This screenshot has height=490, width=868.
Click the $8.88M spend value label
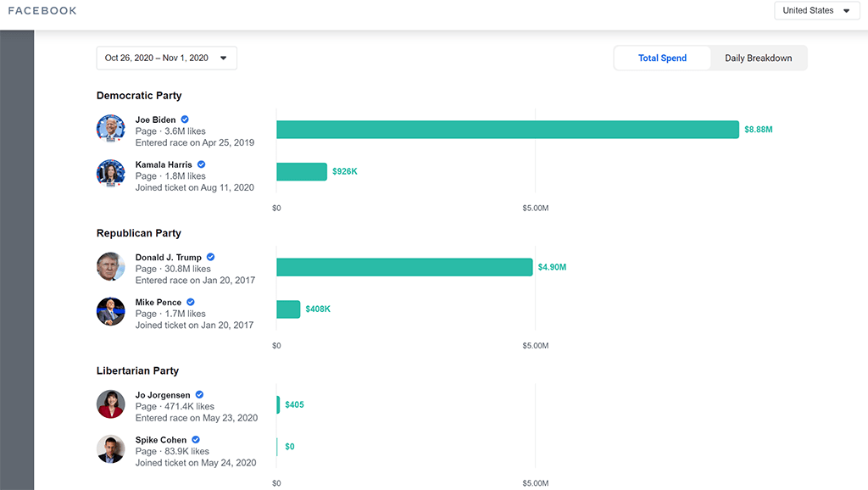[759, 130]
